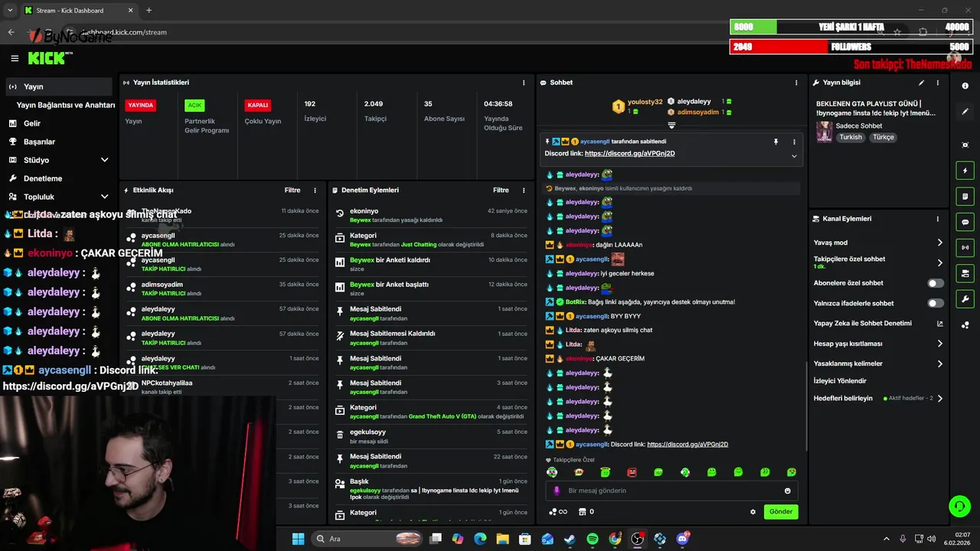Open the hamburger menu beside the KICK logo
This screenshot has height=551, width=980.
tap(15, 58)
